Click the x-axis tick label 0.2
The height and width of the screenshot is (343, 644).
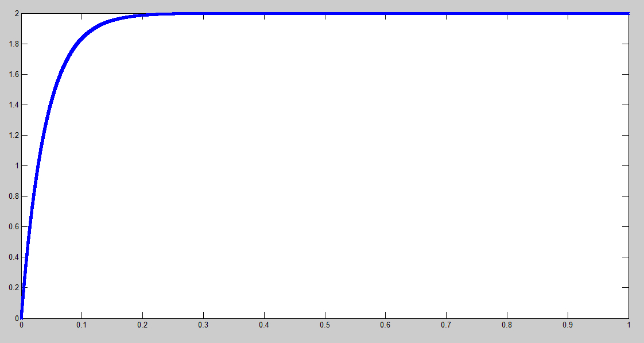143,325
